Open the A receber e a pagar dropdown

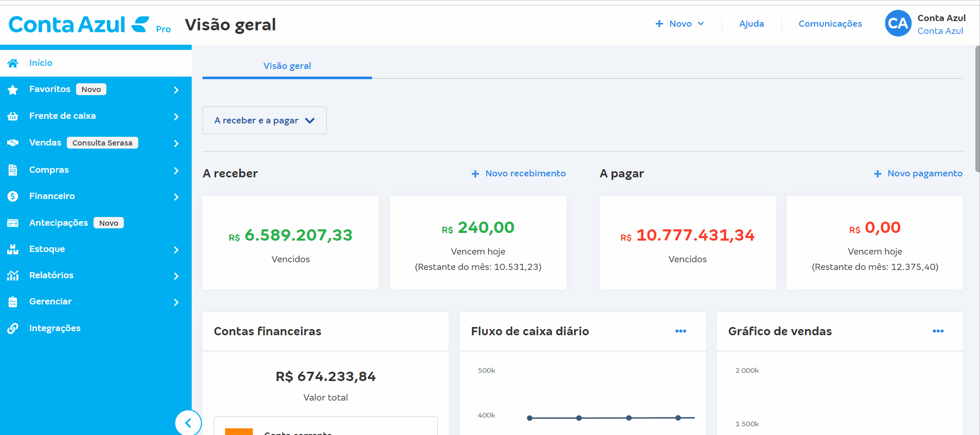[x=264, y=120]
